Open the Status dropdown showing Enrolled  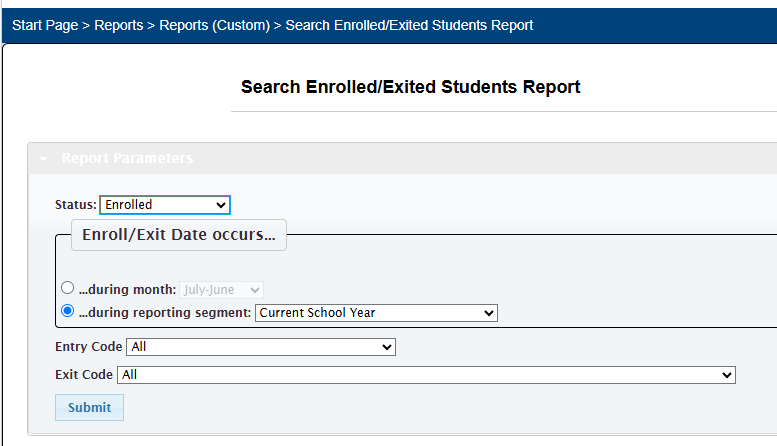coord(165,205)
